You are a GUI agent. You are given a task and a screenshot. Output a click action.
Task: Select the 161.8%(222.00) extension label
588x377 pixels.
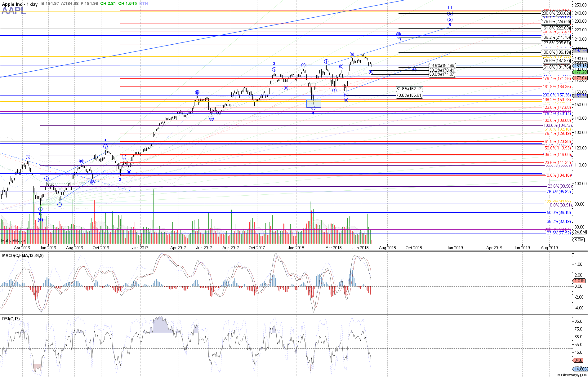pos(556,28)
